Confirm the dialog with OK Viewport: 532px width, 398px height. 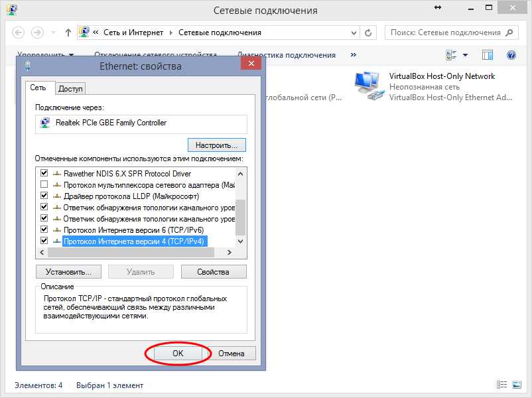coord(178,354)
